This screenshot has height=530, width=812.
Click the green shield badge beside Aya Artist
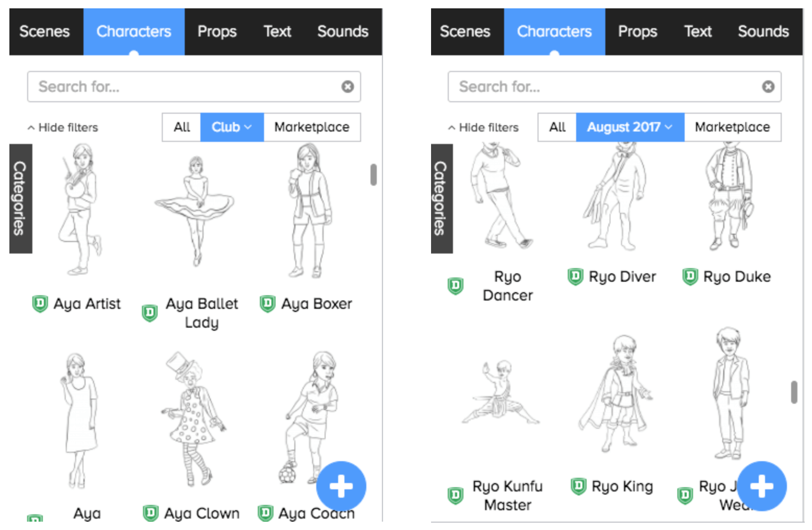click(40, 303)
